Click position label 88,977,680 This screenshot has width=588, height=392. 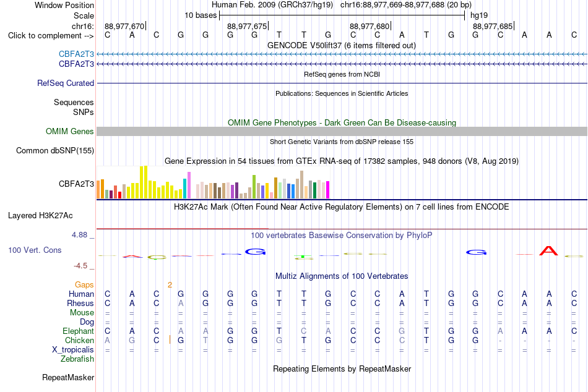pyautogui.click(x=370, y=26)
